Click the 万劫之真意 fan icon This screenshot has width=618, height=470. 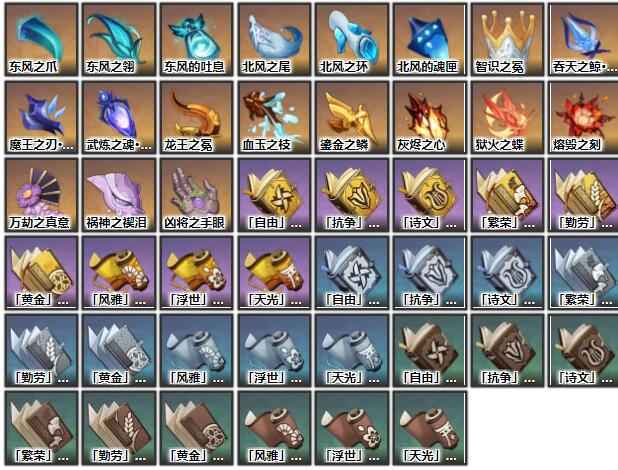click(x=41, y=195)
